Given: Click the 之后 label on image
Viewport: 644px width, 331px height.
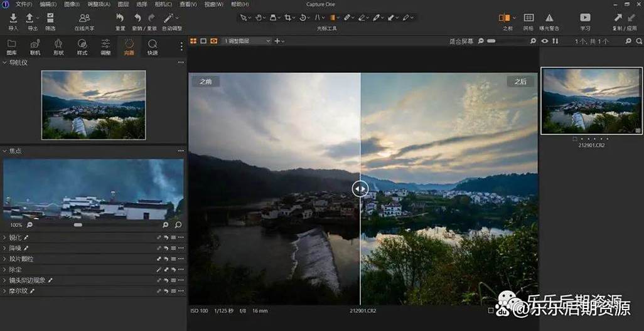Looking at the screenshot, I should [520, 81].
